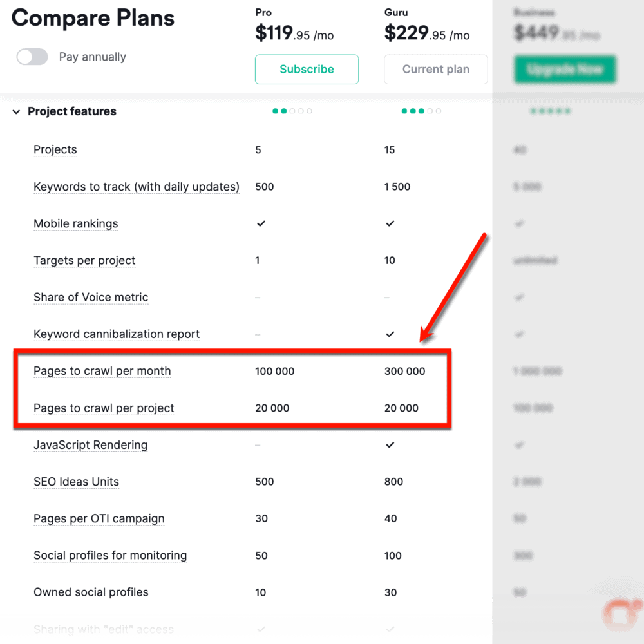Click the Keyword cannibalization report link
The height and width of the screenshot is (644, 644).
[117, 334]
